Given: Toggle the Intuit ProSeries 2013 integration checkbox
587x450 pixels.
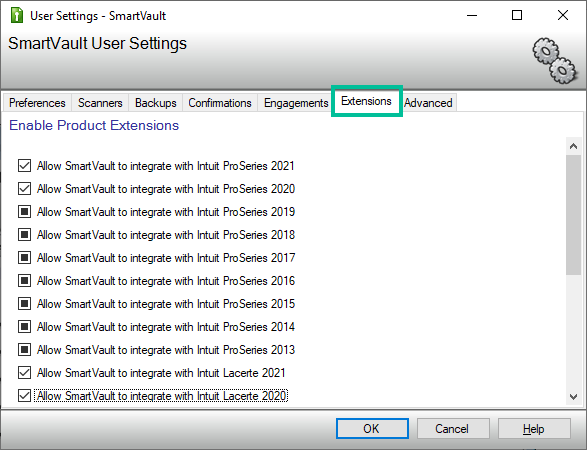Looking at the screenshot, I should click(x=24, y=350).
